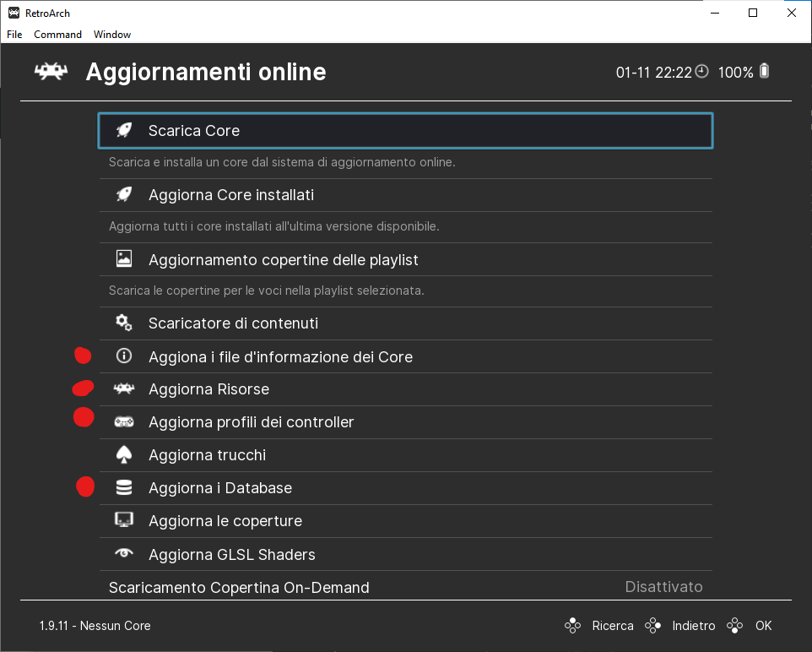
Task: Toggle Scaricamento Copertina On-Demand
Action: pos(405,586)
